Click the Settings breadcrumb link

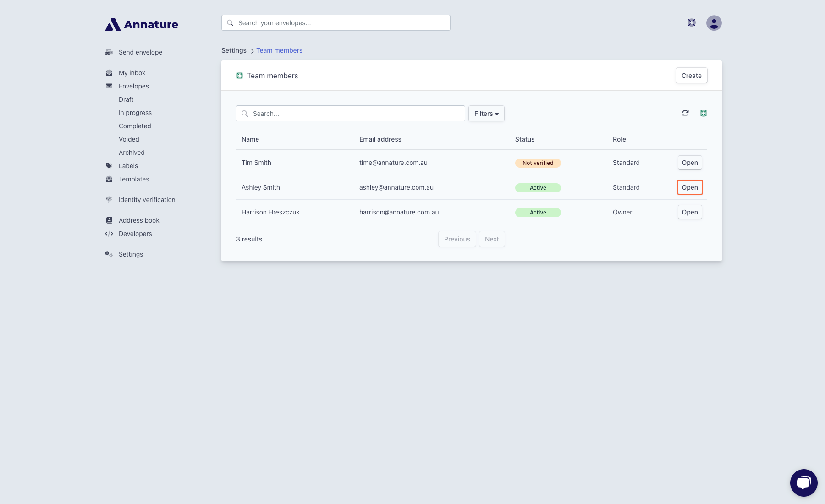[234, 50]
